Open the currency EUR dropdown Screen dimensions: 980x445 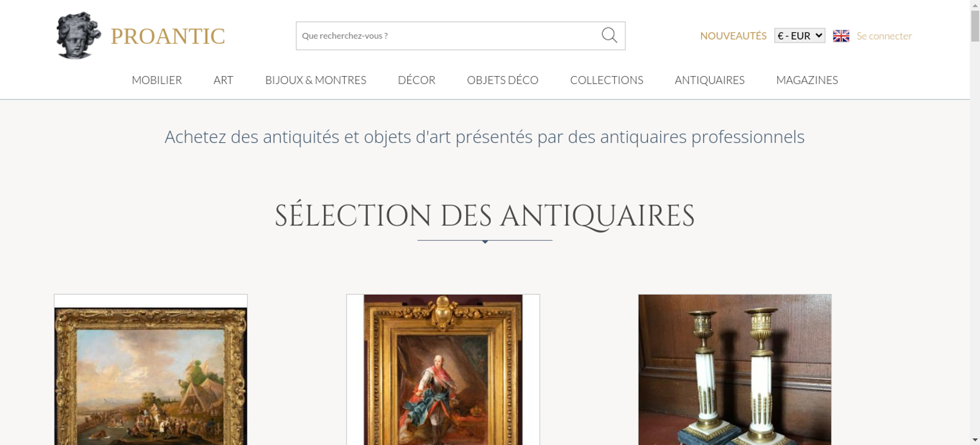point(800,36)
